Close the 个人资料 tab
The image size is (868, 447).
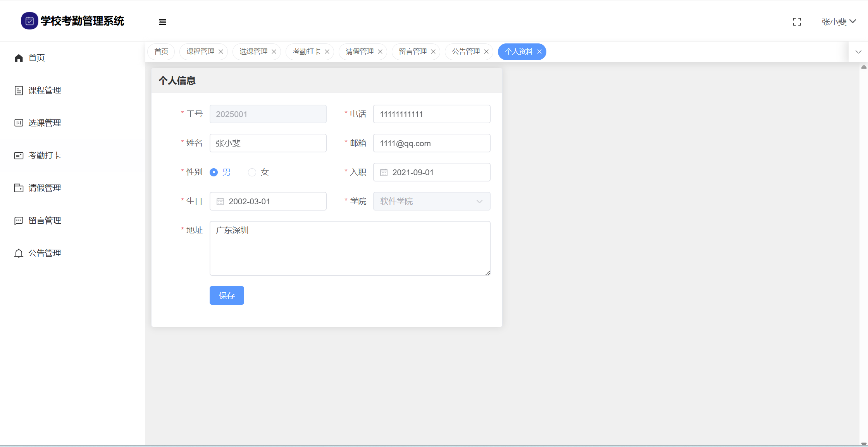[x=539, y=52]
